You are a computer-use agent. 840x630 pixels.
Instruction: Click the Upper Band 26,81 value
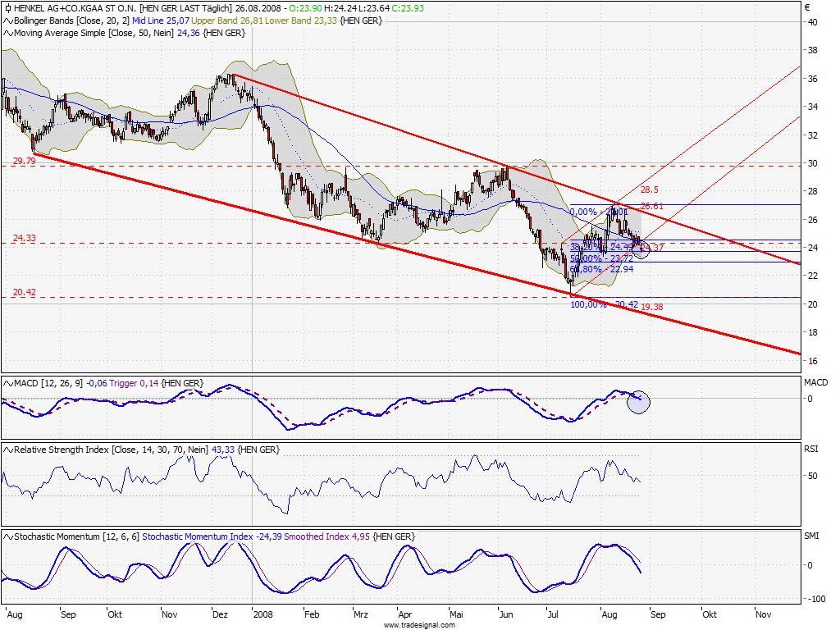226,21
